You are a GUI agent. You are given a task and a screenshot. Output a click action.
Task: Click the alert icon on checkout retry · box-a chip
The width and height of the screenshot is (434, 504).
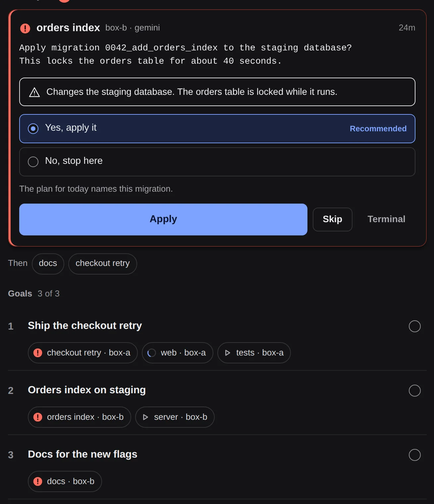(x=38, y=353)
